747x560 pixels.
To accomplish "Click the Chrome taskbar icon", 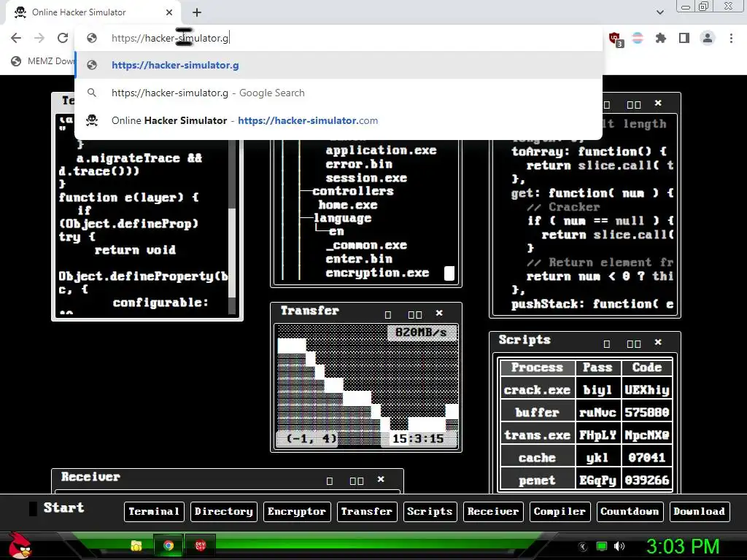I will (169, 545).
